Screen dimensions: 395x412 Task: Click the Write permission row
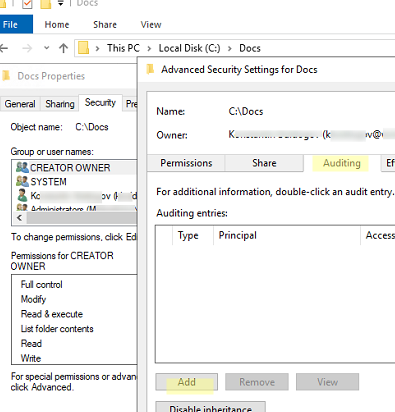31,358
